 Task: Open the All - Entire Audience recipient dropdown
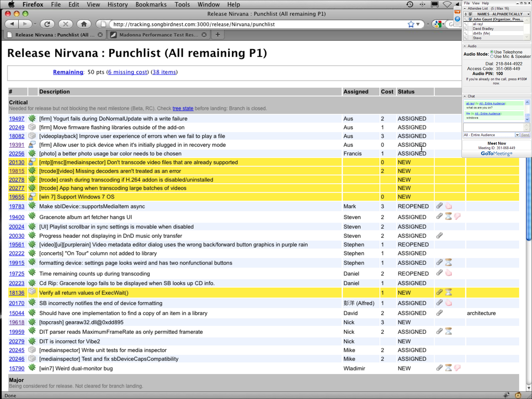coord(517,135)
